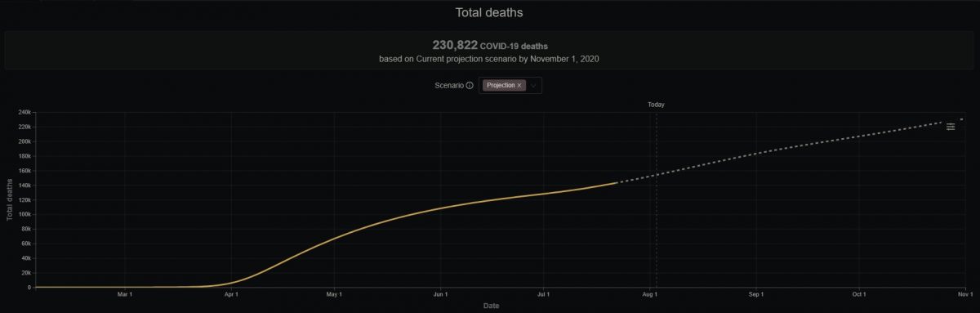This screenshot has height=313, width=980.
Task: Click the Total deaths heading
Action: [489, 13]
